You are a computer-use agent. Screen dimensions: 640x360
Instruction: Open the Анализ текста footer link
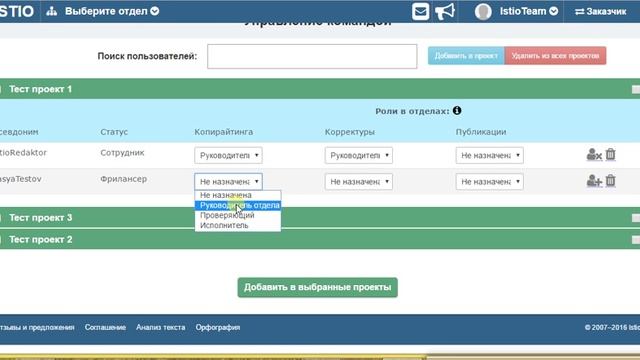[160, 327]
